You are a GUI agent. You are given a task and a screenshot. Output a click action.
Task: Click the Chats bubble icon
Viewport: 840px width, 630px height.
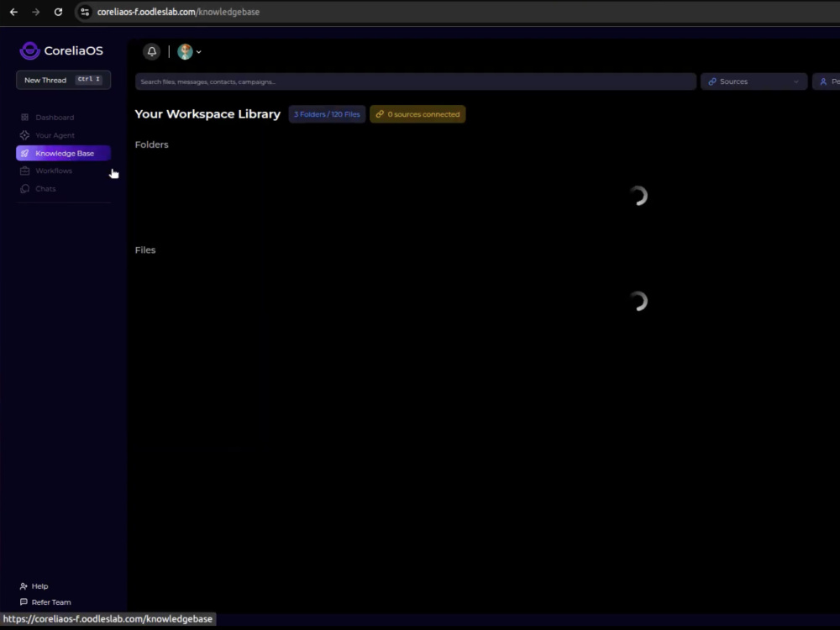click(24, 188)
